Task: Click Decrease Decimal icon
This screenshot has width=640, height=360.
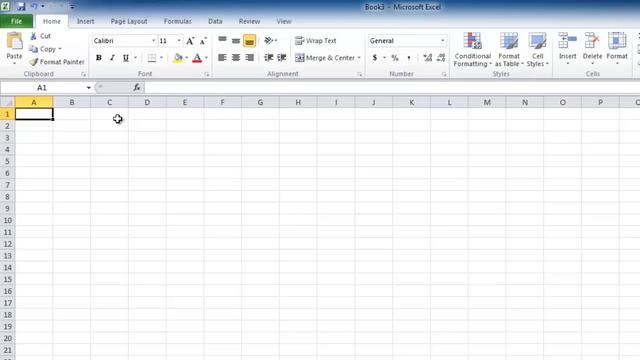Action: (x=441, y=58)
